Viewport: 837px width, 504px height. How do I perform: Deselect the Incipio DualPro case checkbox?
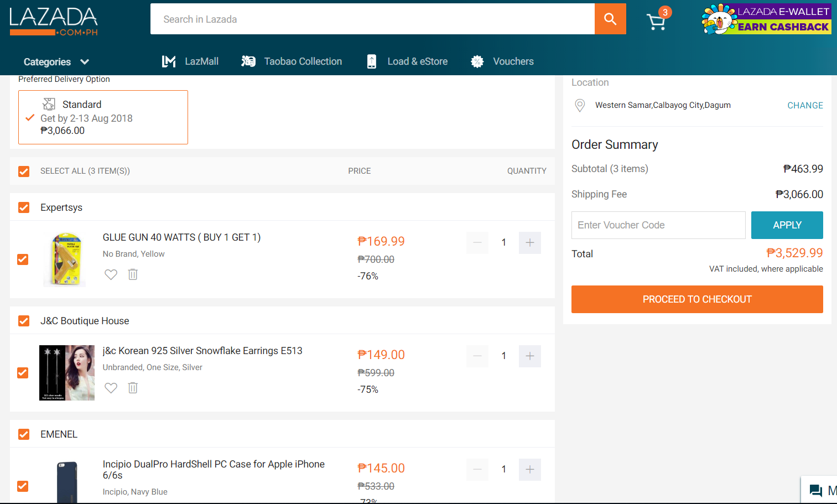23,486
